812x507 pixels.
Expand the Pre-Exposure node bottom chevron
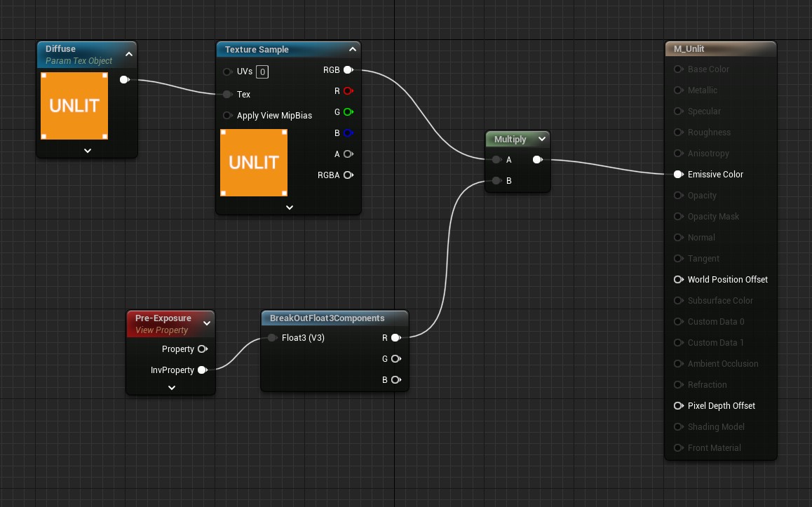pyautogui.click(x=171, y=388)
